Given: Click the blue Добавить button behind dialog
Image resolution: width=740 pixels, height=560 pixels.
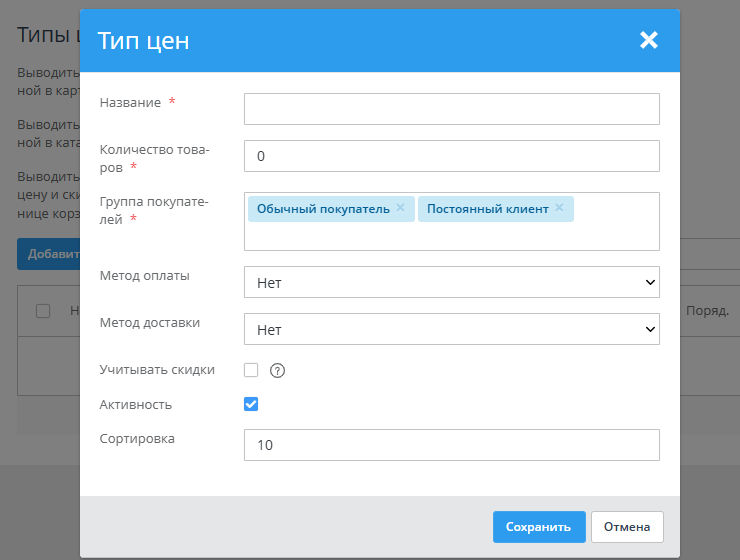Looking at the screenshot, I should (48, 254).
